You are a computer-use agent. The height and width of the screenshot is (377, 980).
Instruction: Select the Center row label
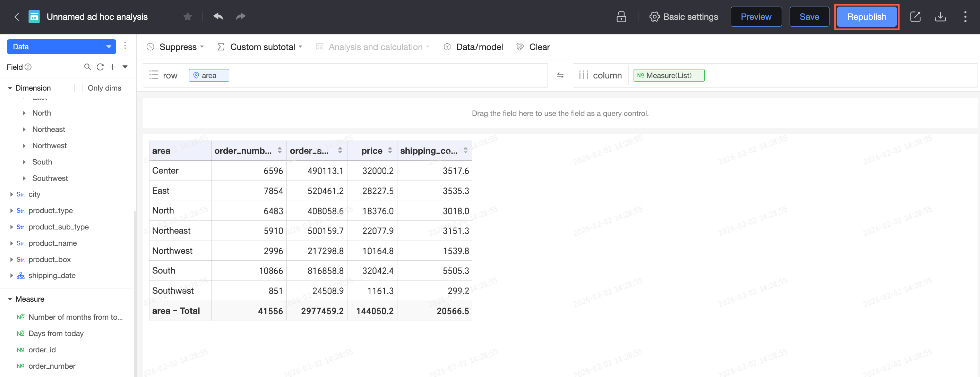click(165, 170)
